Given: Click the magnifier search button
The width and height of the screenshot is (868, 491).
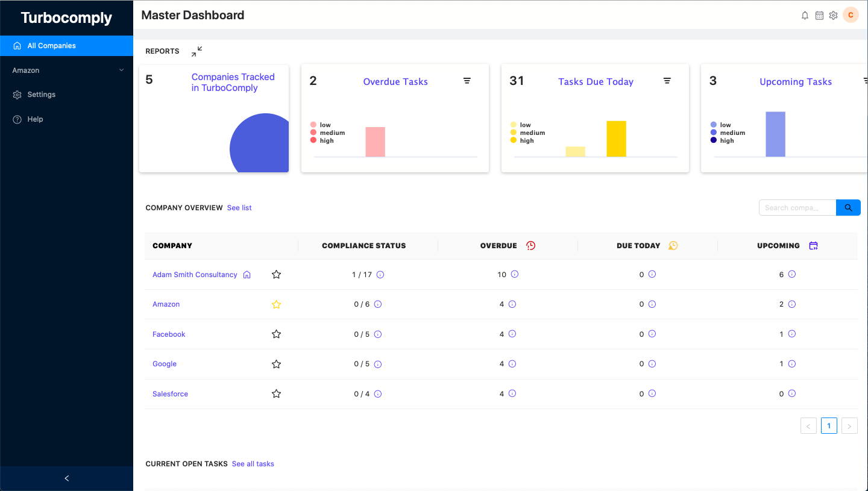Looking at the screenshot, I should coord(848,208).
